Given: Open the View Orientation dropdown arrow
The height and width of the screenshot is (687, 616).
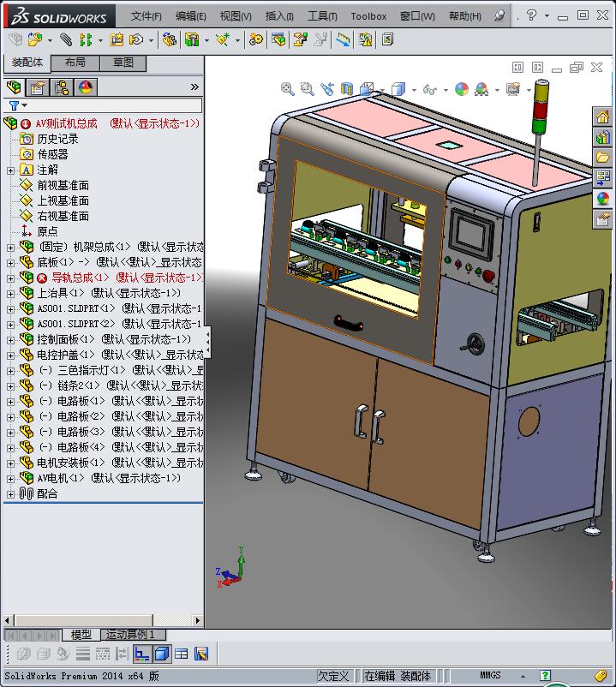Looking at the screenshot, I should [382, 90].
